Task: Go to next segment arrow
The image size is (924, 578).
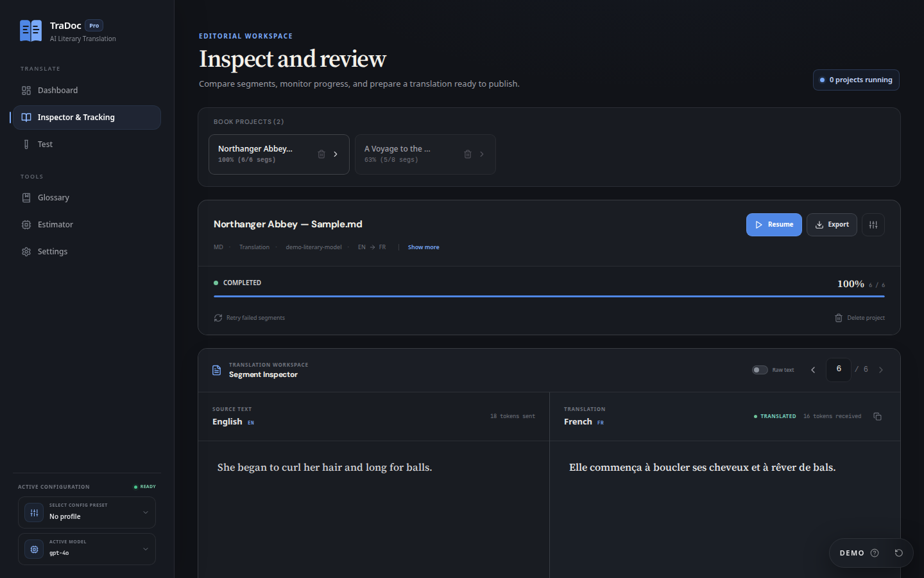Action: (x=881, y=370)
